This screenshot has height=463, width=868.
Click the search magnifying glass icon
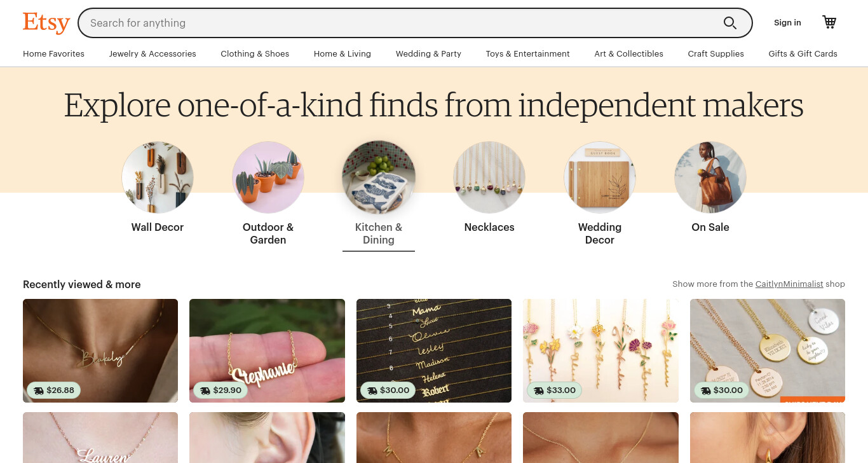pos(730,23)
